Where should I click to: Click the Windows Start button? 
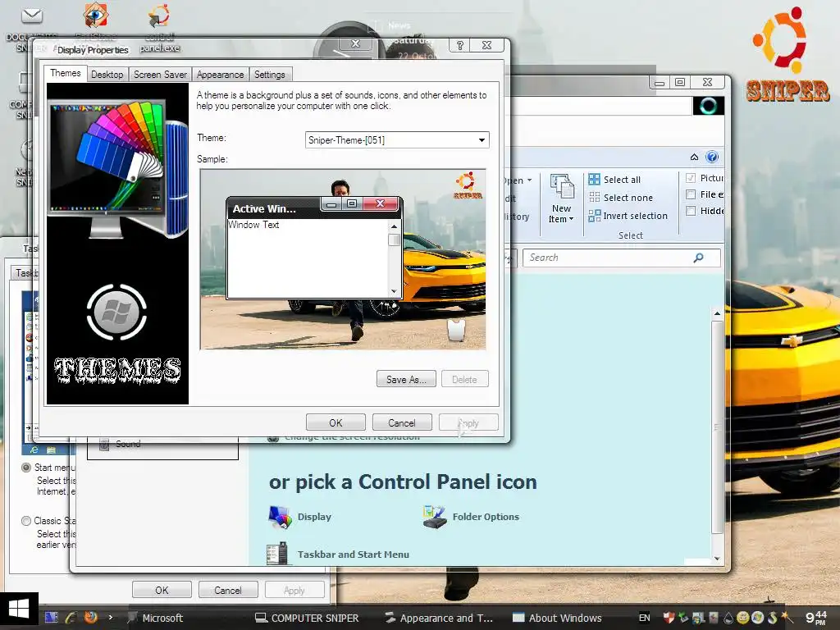click(x=19, y=610)
